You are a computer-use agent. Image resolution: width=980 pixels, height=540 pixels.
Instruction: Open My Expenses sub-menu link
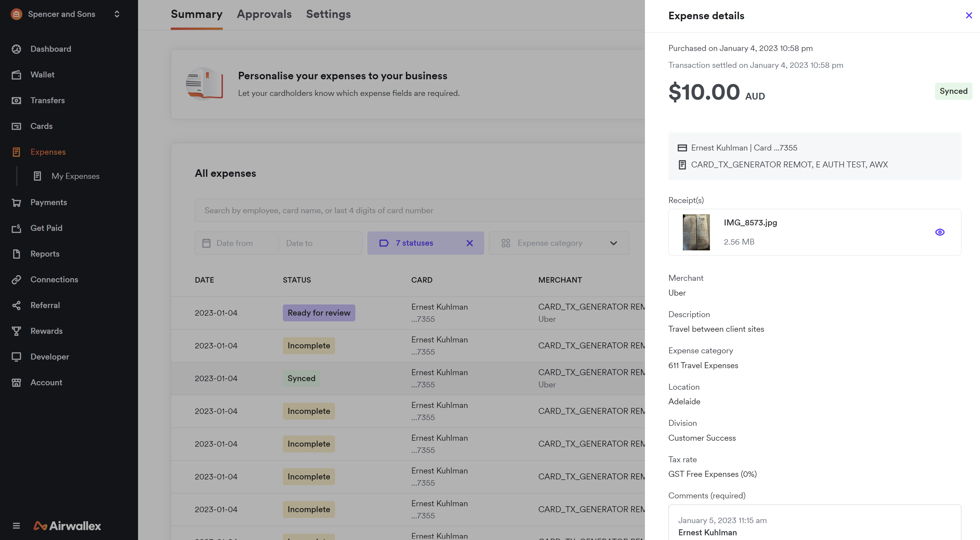75,176
